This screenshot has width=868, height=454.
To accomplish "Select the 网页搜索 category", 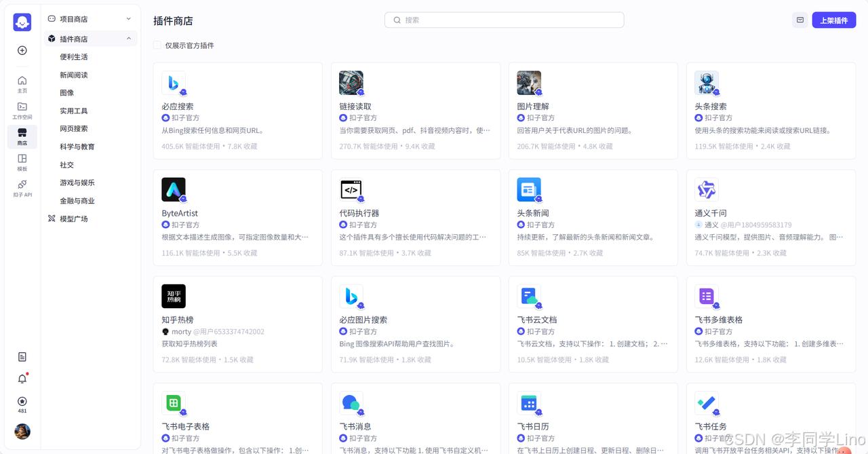I will (x=74, y=129).
